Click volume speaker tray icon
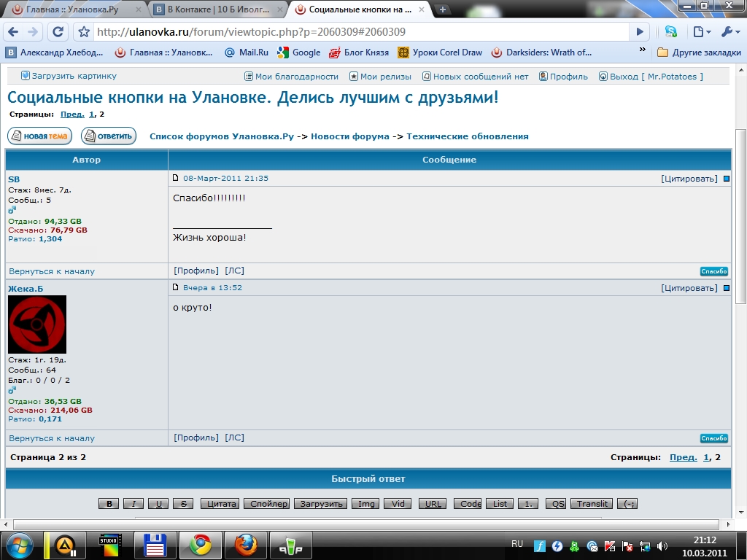Screen dimensions: 747x560 tap(662, 546)
